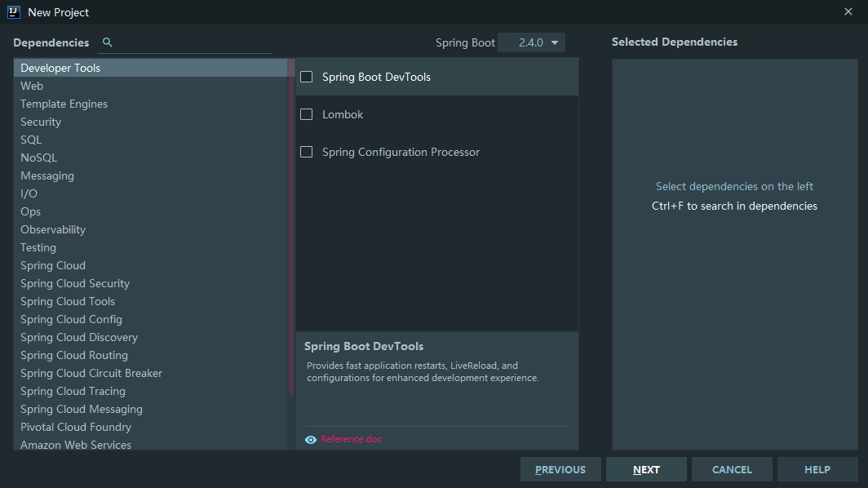Image resolution: width=868 pixels, height=488 pixels.
Task: Click the eye icon beside Reference doc
Action: pyautogui.click(x=311, y=439)
